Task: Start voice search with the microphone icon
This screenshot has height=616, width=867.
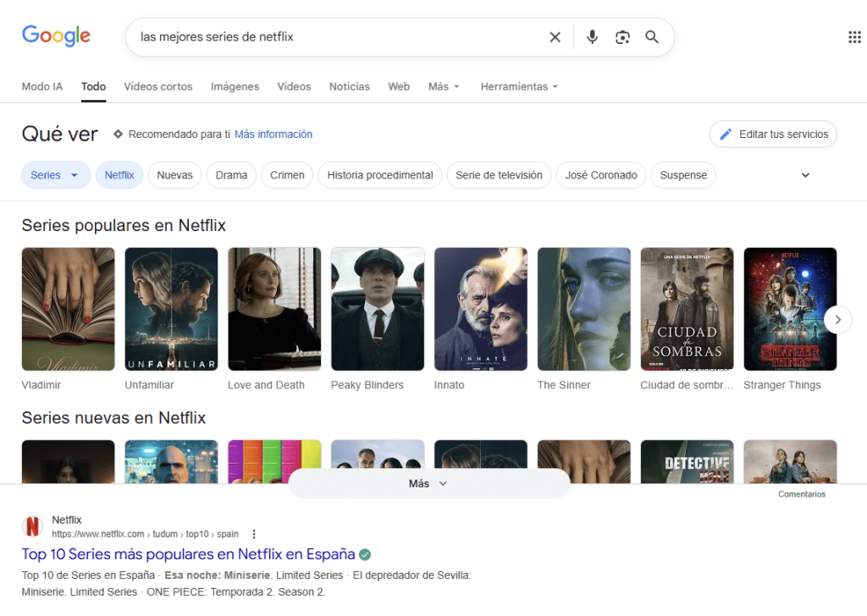Action: (593, 37)
